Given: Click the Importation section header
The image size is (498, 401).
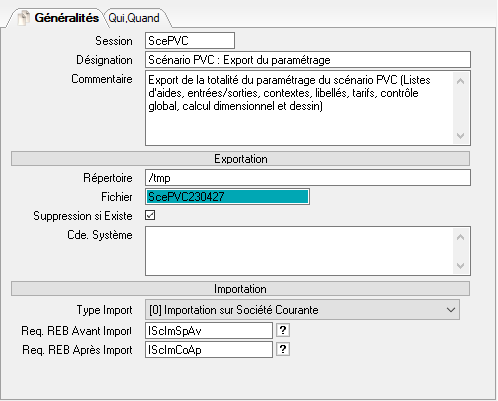Looking at the screenshot, I should (x=240, y=289).
